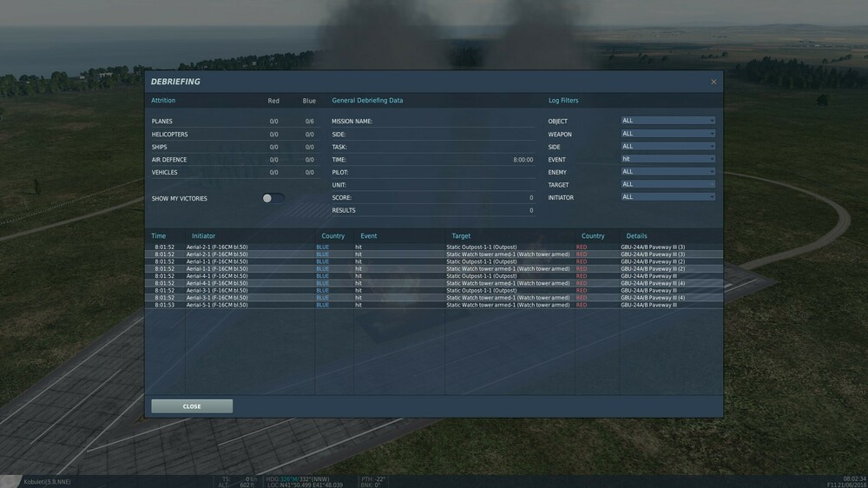Click the Event column header
The image size is (868, 488).
369,236
